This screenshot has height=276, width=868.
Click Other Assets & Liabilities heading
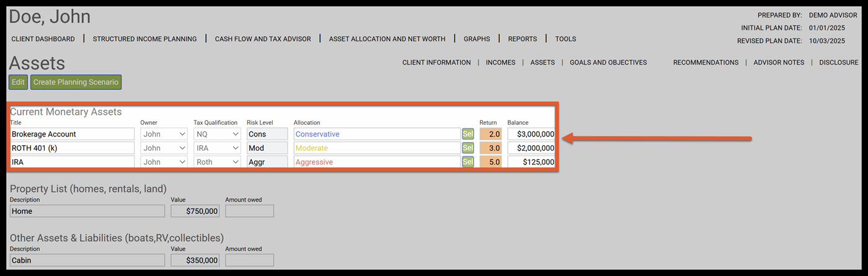[x=117, y=238]
